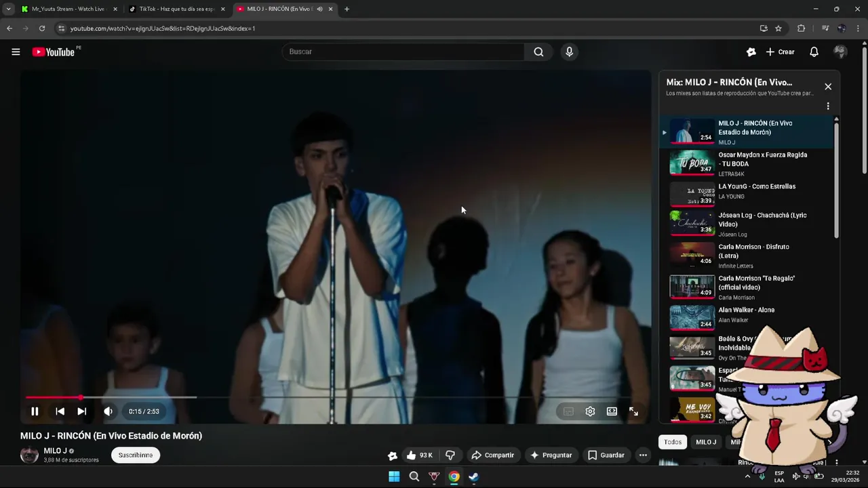Like the video showing 93 K
868x488 pixels.
[420, 455]
